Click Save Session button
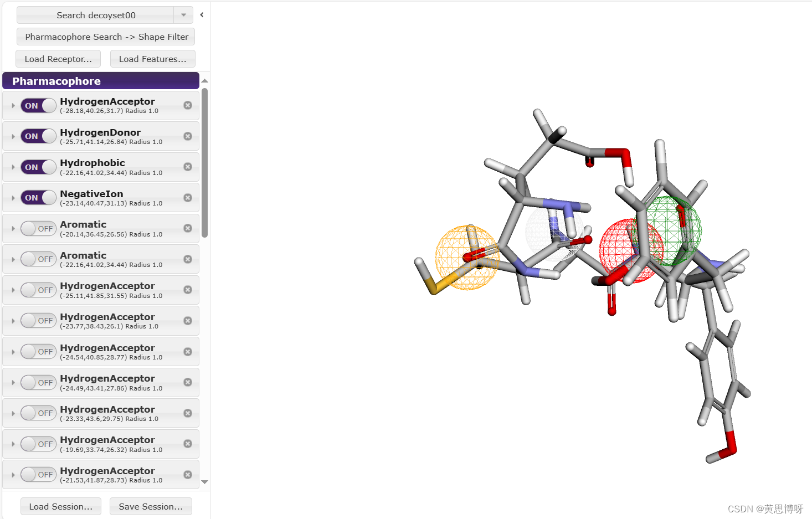812x519 pixels. click(x=151, y=506)
